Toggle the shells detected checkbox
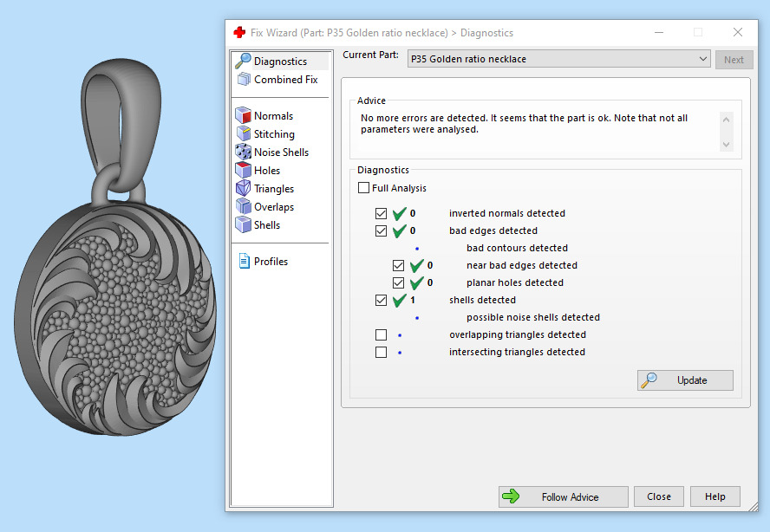 381,300
